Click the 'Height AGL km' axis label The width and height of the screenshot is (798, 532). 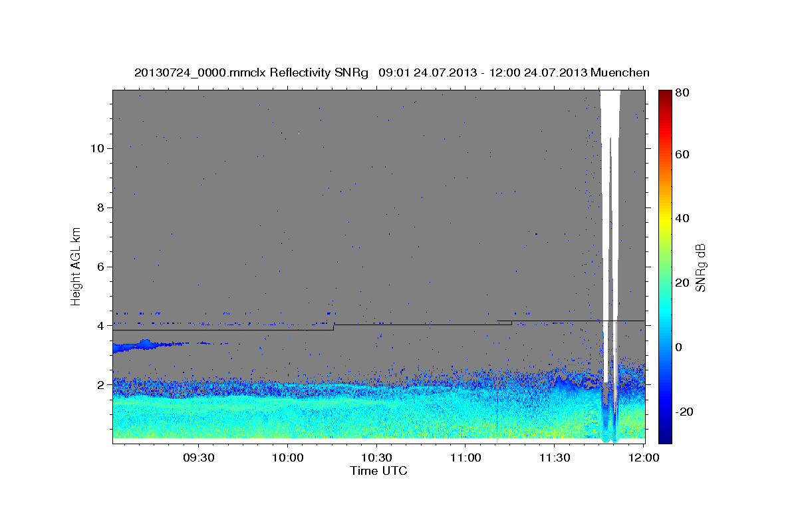tap(76, 266)
